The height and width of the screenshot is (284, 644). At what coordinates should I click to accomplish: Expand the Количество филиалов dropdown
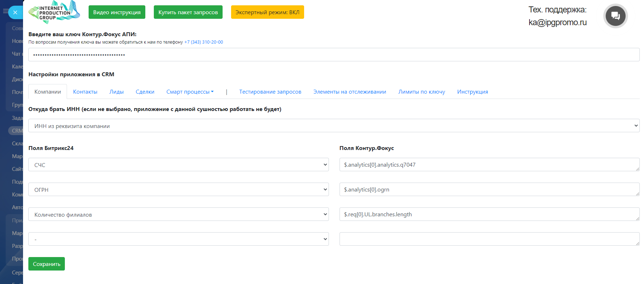(x=178, y=215)
